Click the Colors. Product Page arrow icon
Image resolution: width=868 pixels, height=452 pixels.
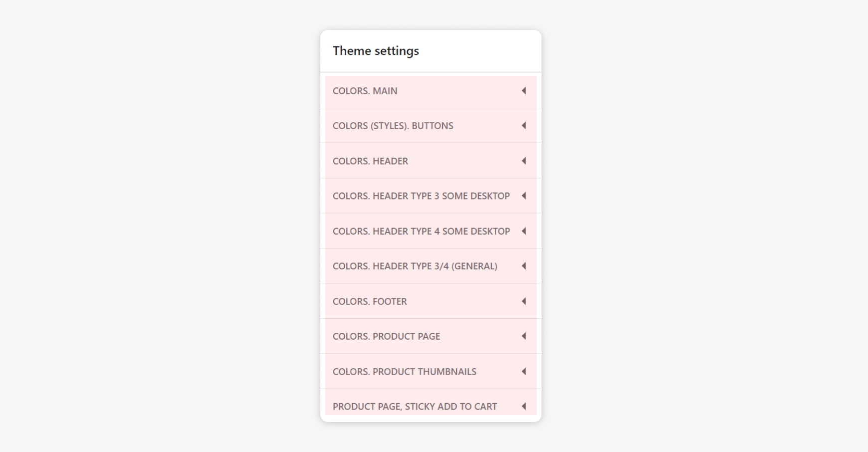(524, 336)
